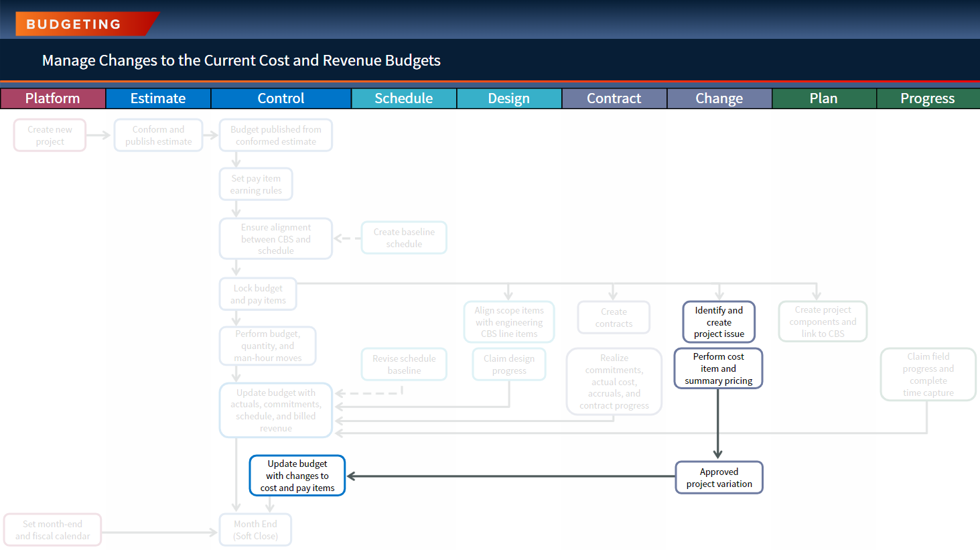Image resolution: width=980 pixels, height=550 pixels.
Task: Click the Identify and create project issue box
Action: (719, 322)
